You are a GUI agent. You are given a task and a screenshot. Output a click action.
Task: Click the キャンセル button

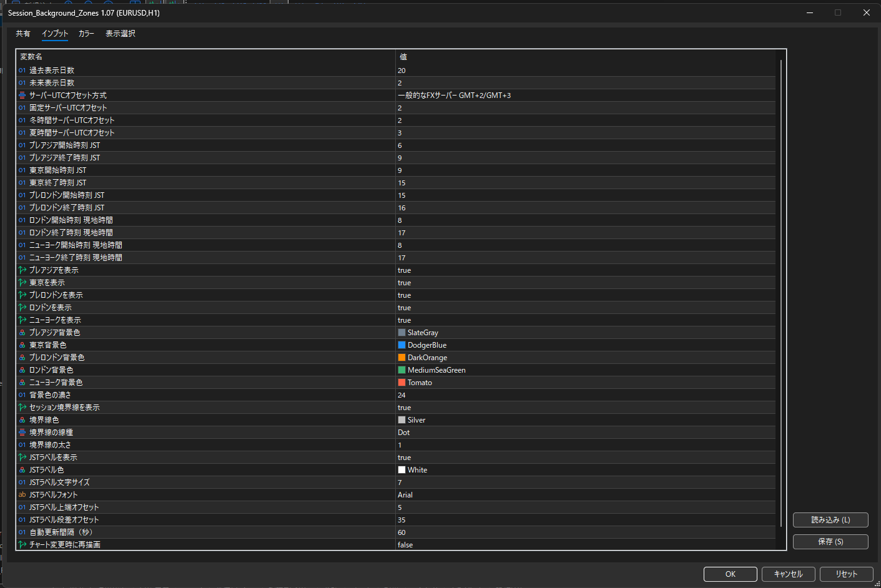click(x=789, y=574)
